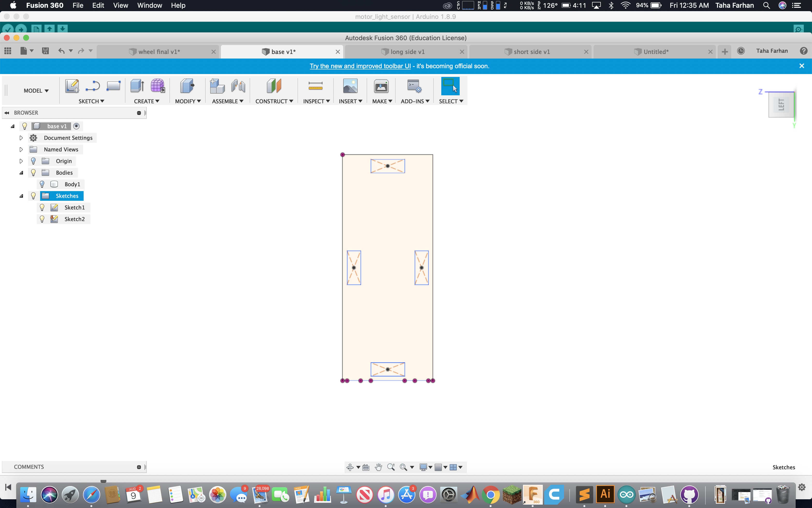This screenshot has width=812, height=508.
Task: Open the data panel grid icon
Action: click(x=8, y=51)
